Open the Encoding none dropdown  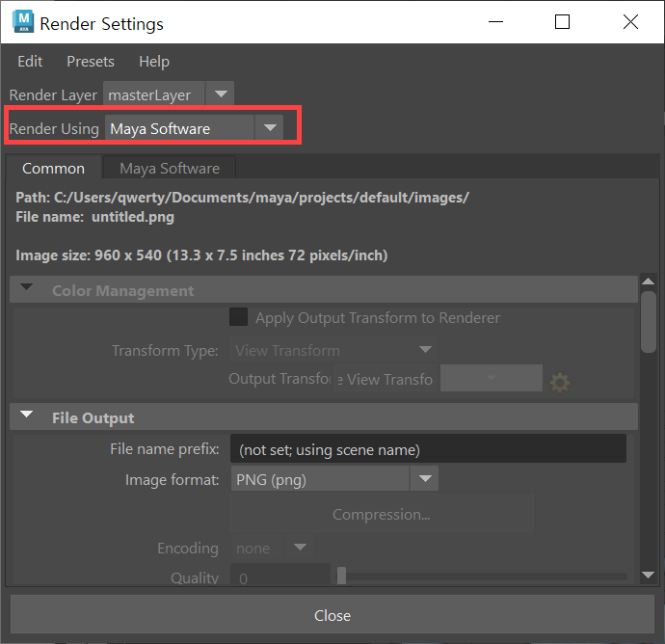pos(272,548)
